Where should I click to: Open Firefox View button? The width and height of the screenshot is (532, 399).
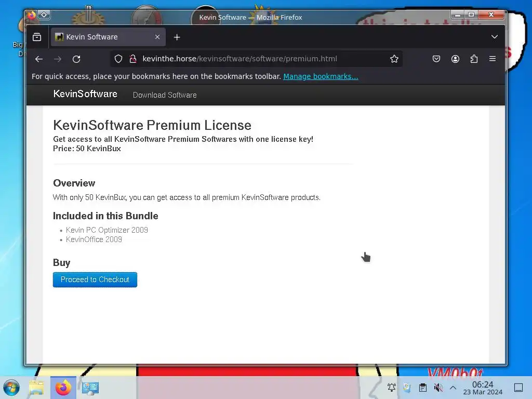coord(37,37)
